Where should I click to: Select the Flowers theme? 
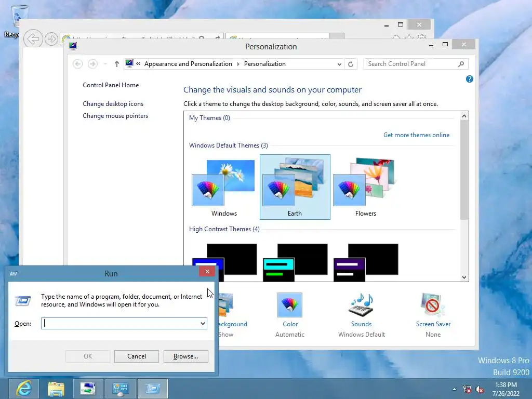pyautogui.click(x=365, y=187)
